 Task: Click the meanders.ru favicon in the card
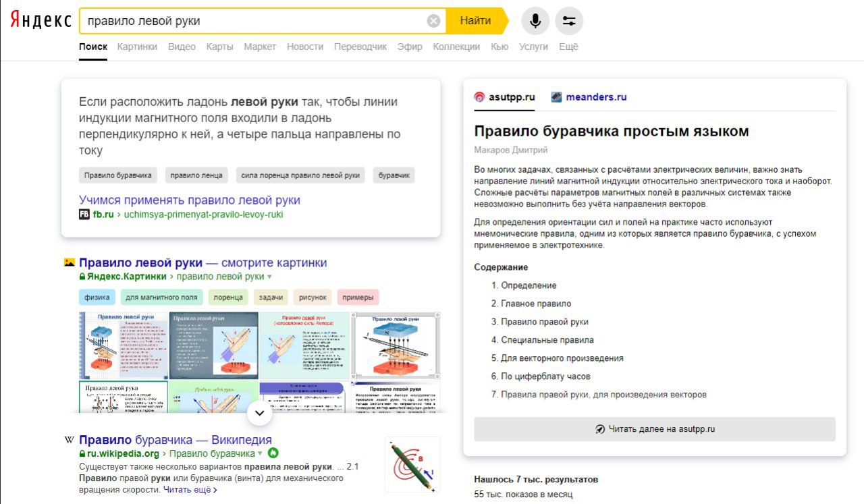pyautogui.click(x=556, y=97)
